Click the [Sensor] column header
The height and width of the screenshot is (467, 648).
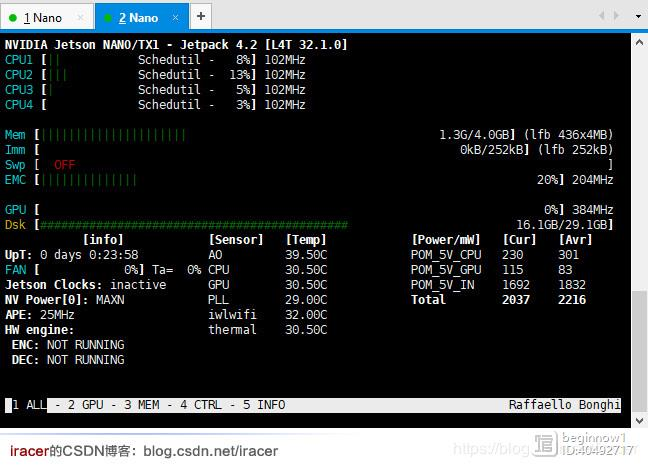[x=236, y=240]
